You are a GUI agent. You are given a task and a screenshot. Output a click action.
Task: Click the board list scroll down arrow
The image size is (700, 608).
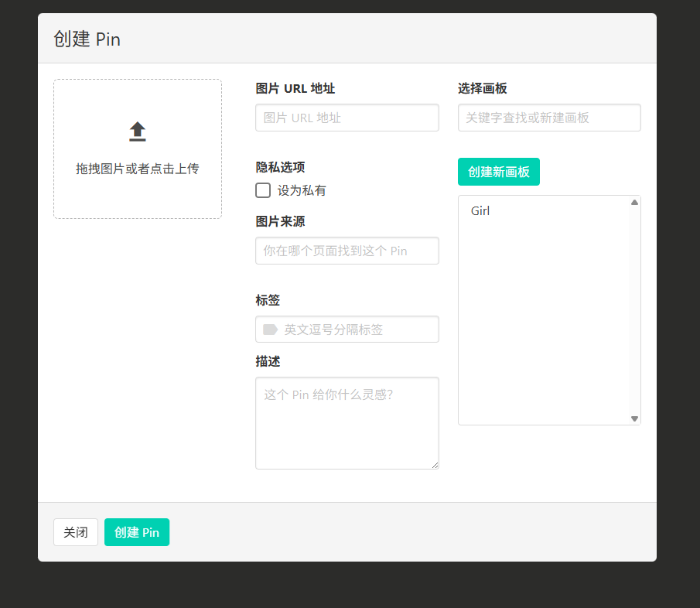click(x=634, y=418)
